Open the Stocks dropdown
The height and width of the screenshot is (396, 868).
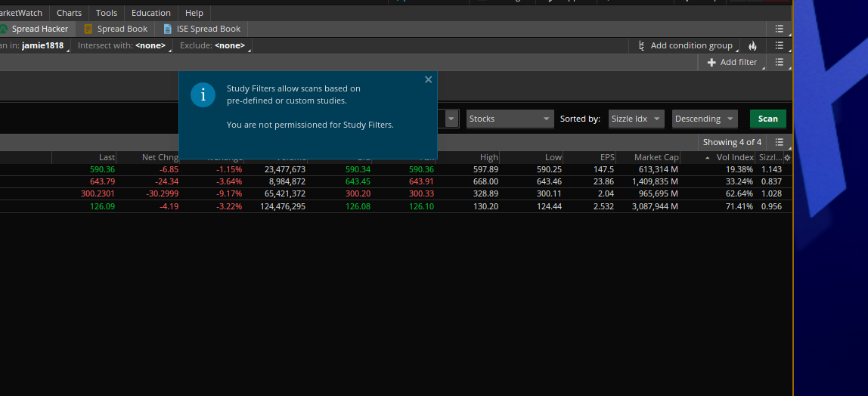click(510, 119)
